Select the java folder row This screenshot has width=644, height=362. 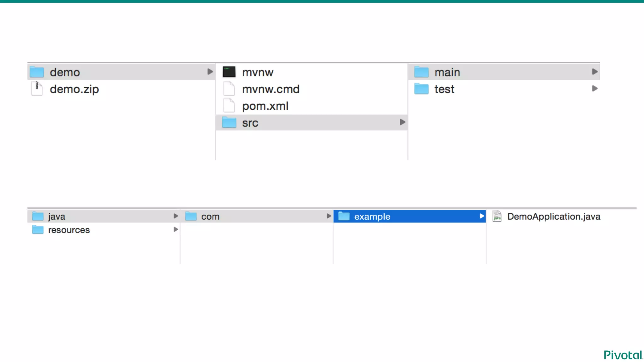click(57, 217)
